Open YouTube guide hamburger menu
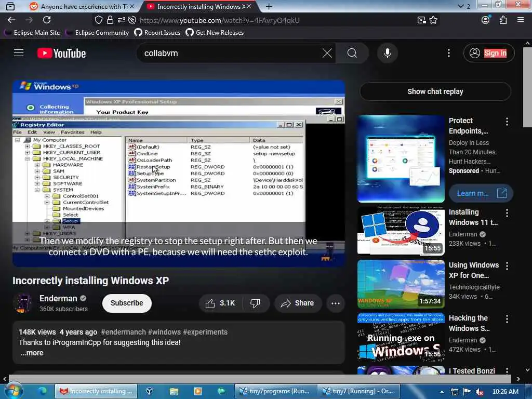Screen dimensions: 532x399 [x=19, y=53]
